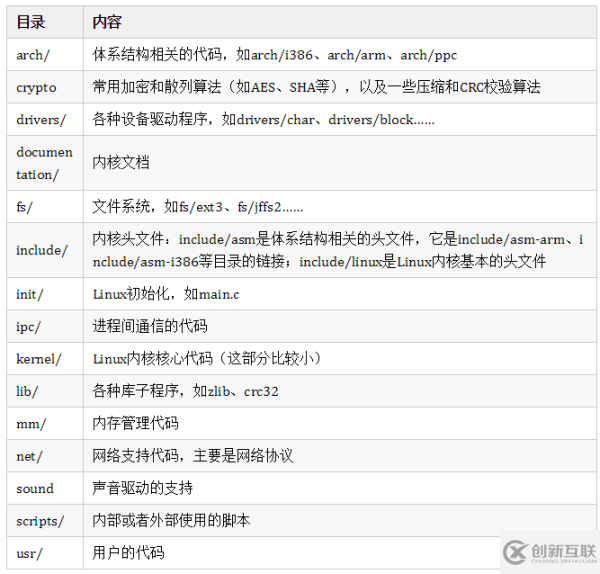
Task: Click the Linux内核核心代码 description
Action: pos(340,359)
